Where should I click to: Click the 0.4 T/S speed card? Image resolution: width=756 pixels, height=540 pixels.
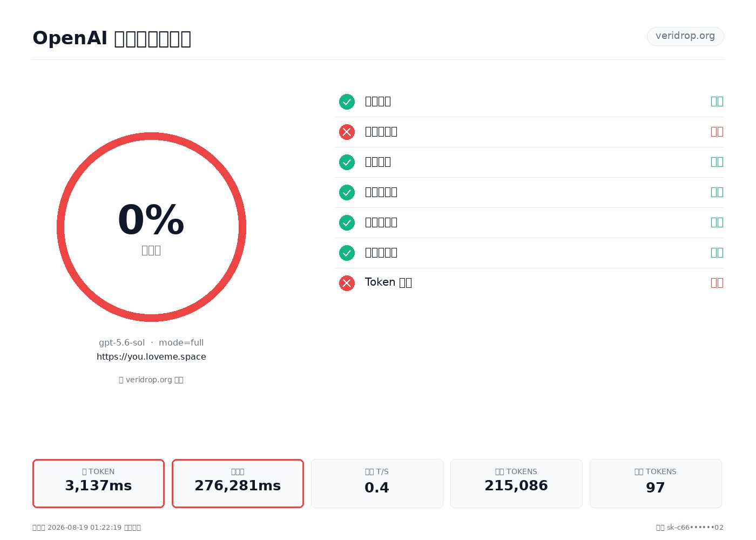(377, 483)
